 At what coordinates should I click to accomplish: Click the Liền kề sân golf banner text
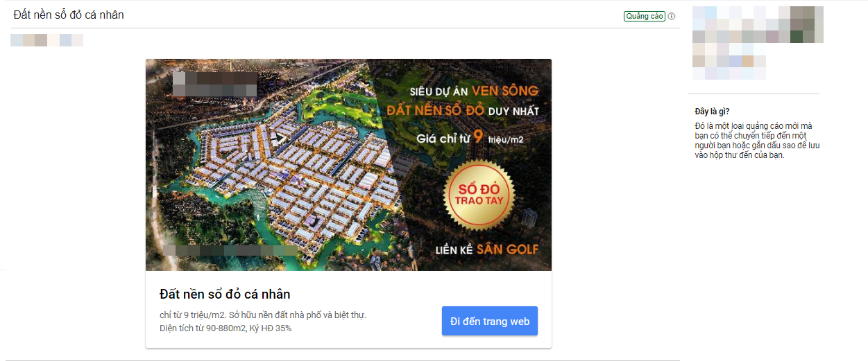click(486, 249)
